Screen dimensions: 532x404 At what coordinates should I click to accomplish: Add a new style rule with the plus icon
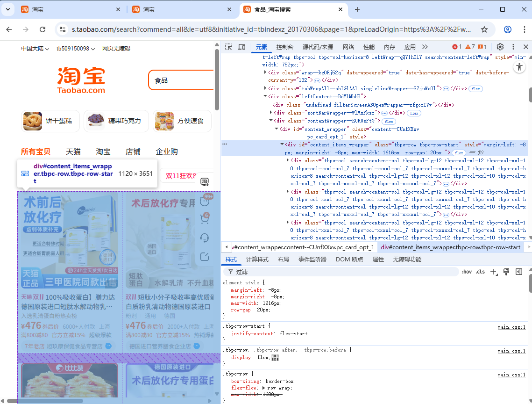coord(494,272)
